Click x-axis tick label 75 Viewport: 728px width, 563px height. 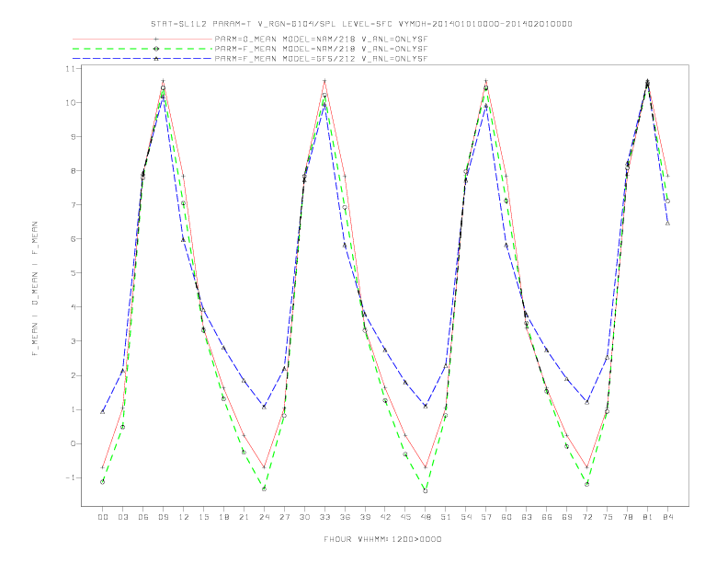coord(608,517)
